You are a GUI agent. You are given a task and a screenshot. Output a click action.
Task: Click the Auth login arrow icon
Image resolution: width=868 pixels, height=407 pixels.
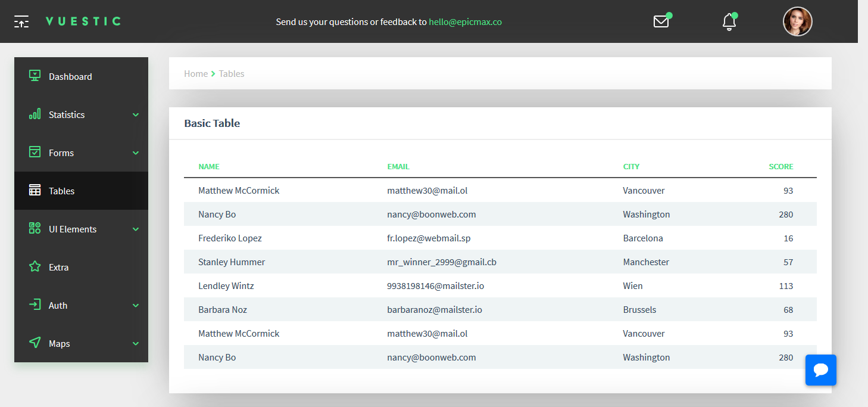coord(35,305)
